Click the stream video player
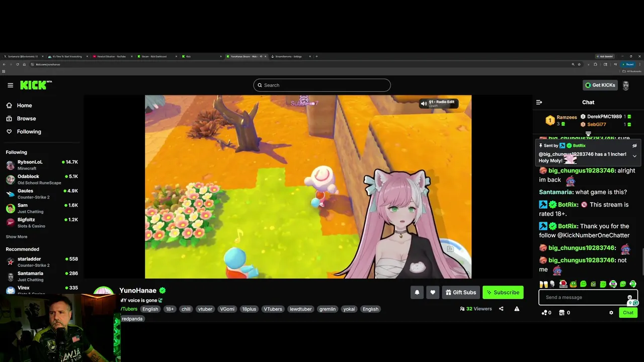Viewport: 644px width, 362px height. 308,187
